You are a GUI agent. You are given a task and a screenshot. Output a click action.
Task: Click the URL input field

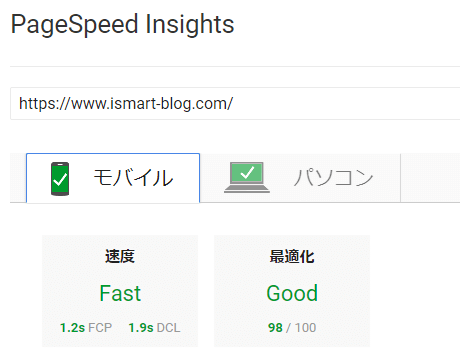click(x=235, y=104)
